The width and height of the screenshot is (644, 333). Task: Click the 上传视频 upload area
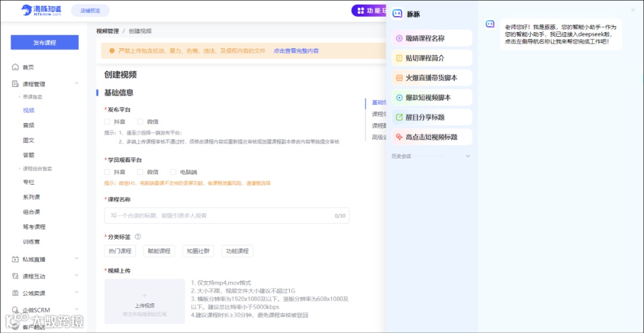point(144,301)
